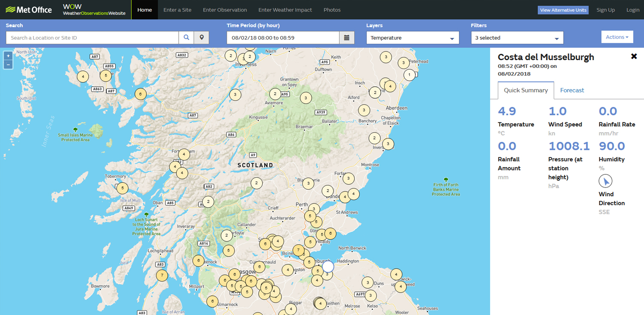The height and width of the screenshot is (315, 644).
Task: Click the location search input field
Action: [x=92, y=38]
